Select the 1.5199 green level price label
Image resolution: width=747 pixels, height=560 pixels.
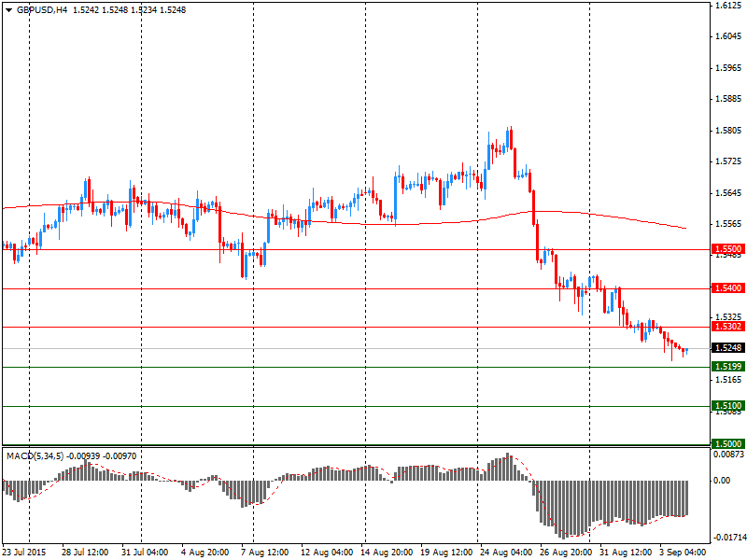pos(728,367)
